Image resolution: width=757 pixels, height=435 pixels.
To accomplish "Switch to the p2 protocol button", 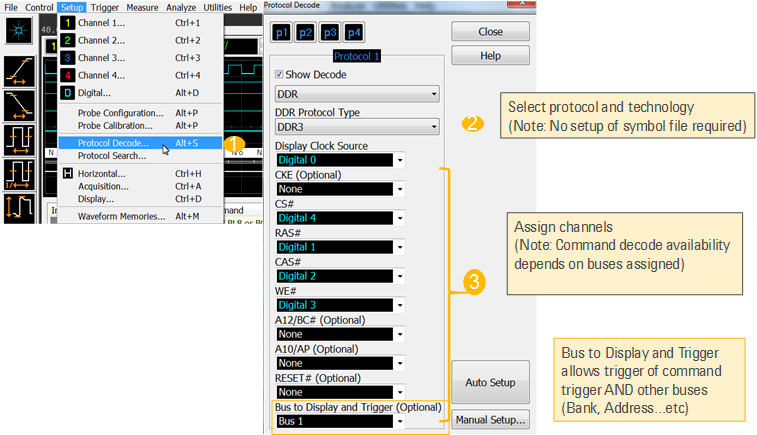I will [x=306, y=32].
